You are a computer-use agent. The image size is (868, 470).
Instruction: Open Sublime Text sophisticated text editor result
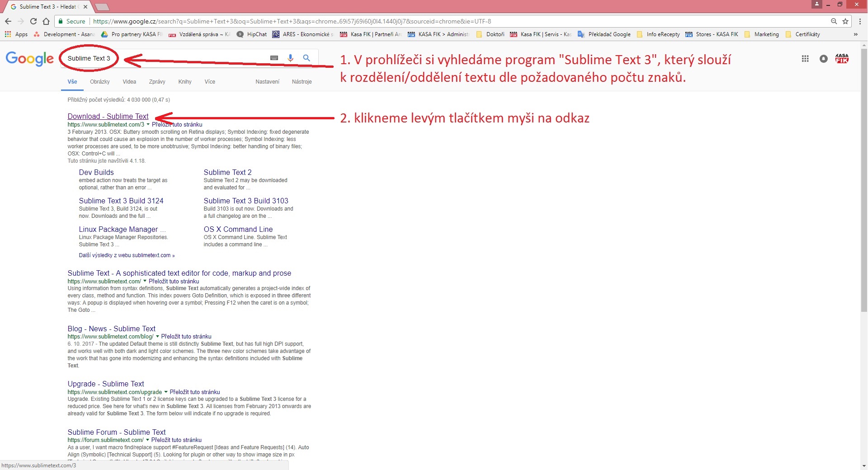[x=179, y=273]
